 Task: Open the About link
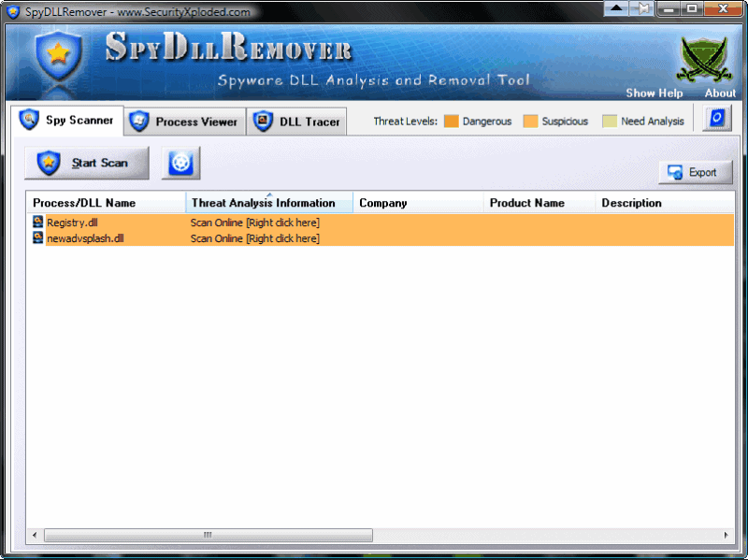720,93
